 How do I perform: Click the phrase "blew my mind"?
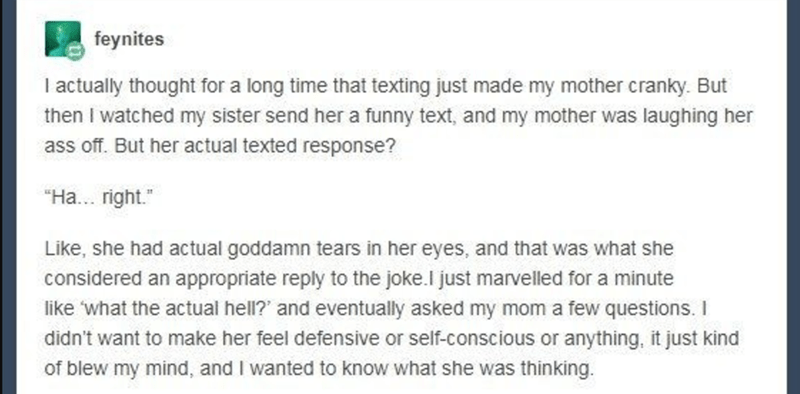131,368
